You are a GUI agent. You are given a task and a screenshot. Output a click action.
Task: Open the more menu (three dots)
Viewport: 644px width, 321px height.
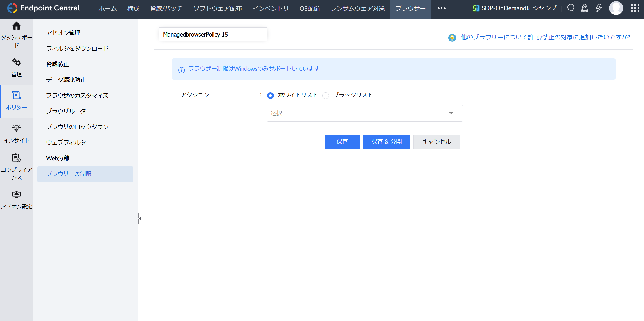442,8
